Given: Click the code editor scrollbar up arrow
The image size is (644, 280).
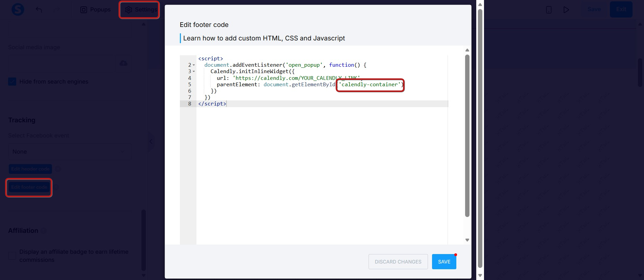Looking at the screenshot, I should pyautogui.click(x=467, y=50).
